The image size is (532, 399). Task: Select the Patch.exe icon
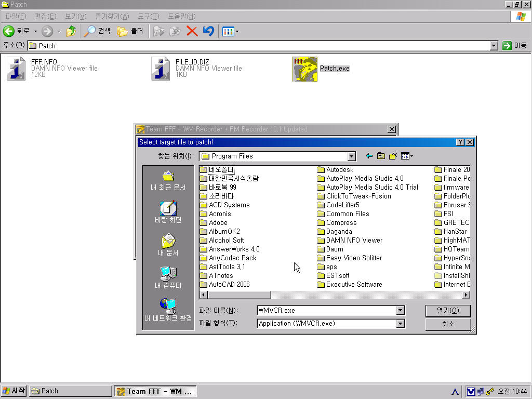click(x=304, y=69)
